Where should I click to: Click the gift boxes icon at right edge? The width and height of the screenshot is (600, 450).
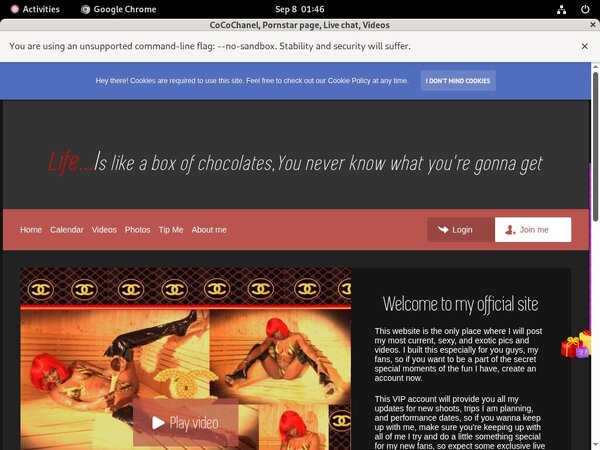coord(576,346)
